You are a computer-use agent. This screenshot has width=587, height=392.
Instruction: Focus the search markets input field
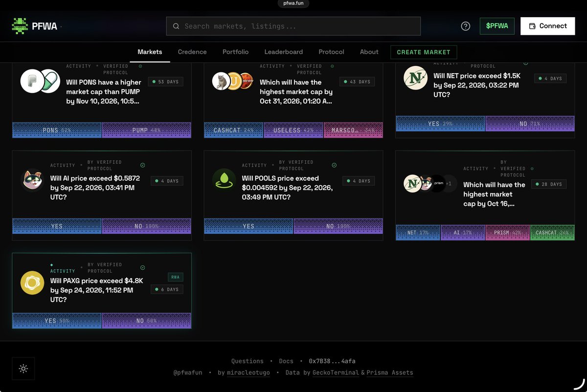(x=293, y=26)
